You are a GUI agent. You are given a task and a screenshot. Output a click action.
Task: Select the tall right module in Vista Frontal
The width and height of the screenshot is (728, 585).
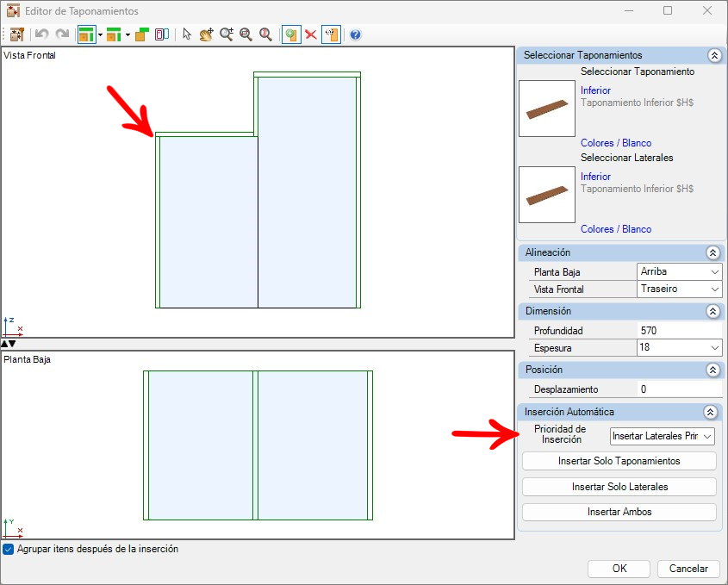tap(307, 192)
